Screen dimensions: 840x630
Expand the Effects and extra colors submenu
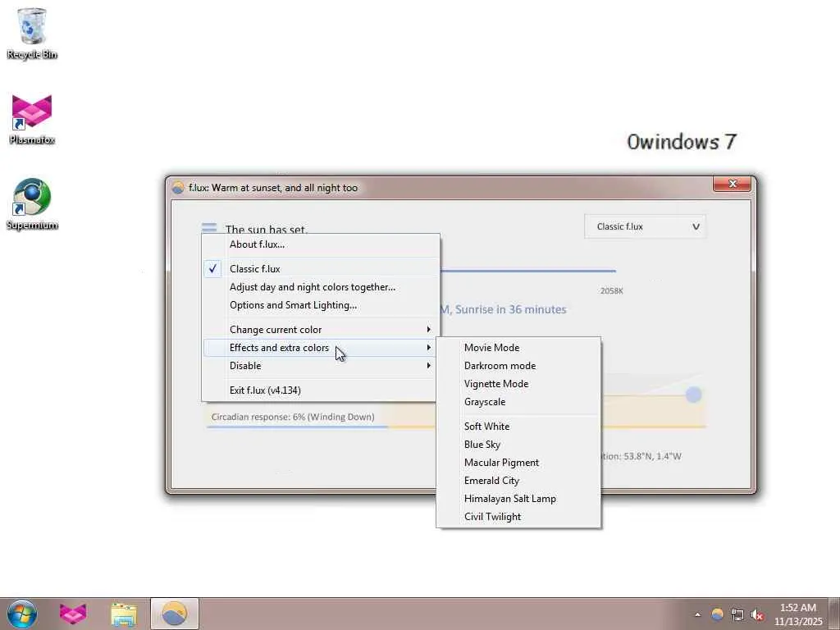click(322, 348)
